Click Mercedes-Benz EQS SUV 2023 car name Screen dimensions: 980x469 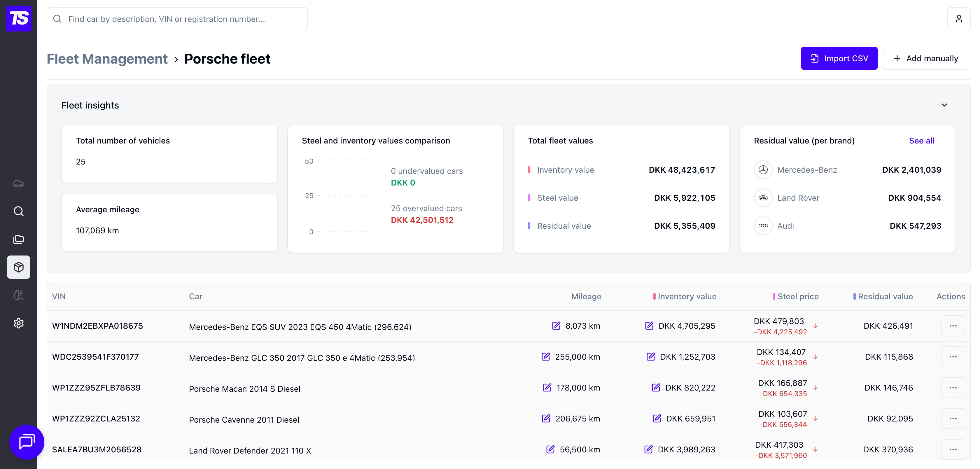(x=300, y=327)
